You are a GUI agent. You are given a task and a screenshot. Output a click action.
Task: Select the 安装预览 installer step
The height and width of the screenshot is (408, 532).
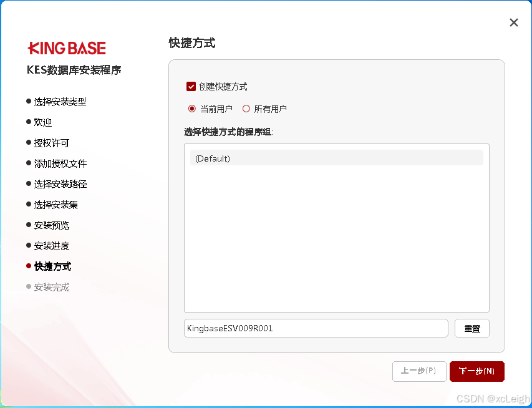tap(52, 225)
